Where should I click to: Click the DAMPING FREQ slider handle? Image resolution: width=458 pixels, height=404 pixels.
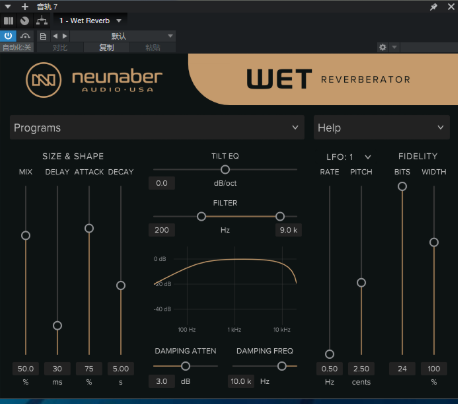pos(282,366)
